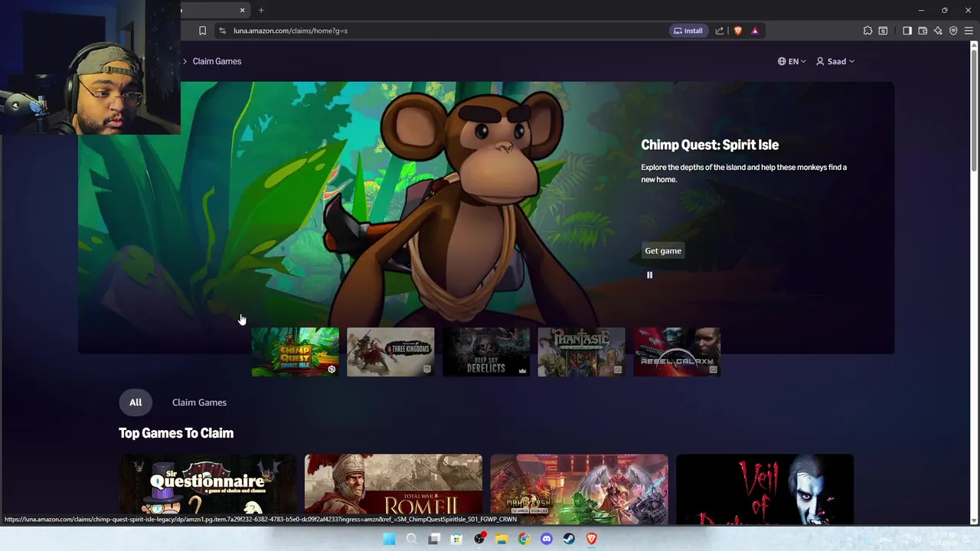980x551 pixels.
Task: Click the address bar URL field
Action: [x=444, y=31]
